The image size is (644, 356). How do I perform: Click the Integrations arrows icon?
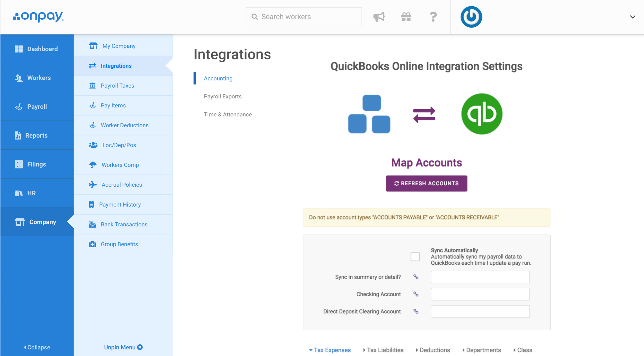(92, 66)
